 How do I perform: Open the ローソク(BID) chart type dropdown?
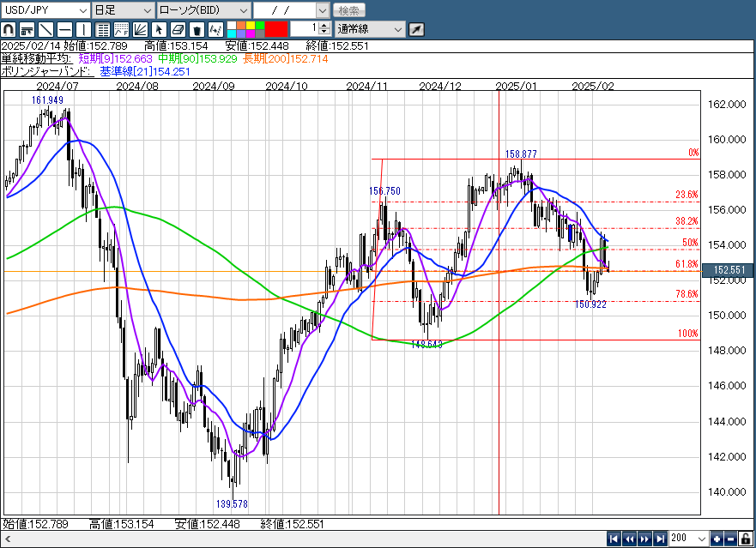[x=203, y=10]
